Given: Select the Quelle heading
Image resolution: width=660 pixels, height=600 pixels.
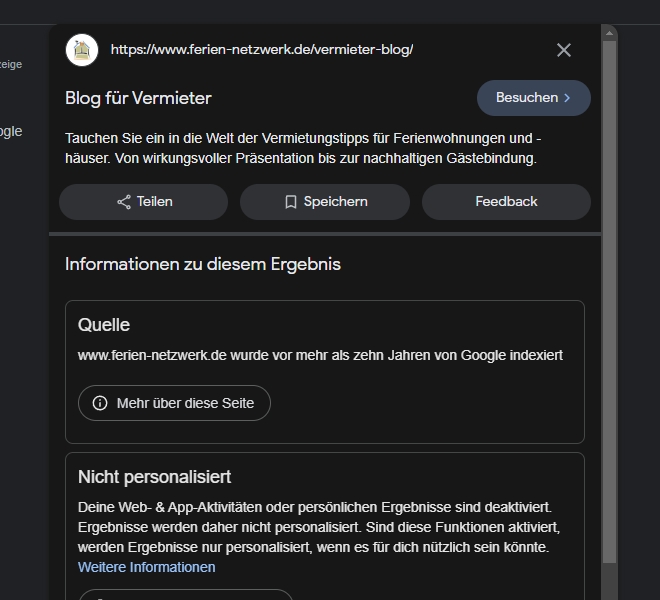Looking at the screenshot, I should [x=104, y=325].
